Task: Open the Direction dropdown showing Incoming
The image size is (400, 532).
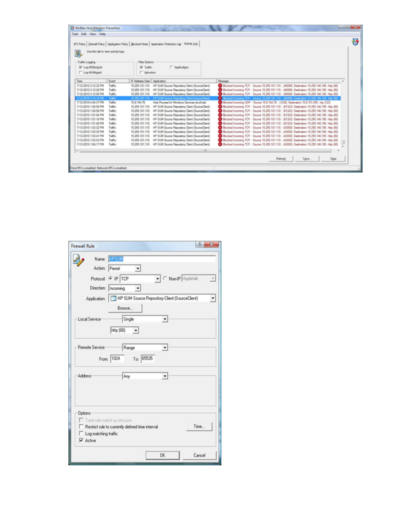Action: tap(138, 288)
